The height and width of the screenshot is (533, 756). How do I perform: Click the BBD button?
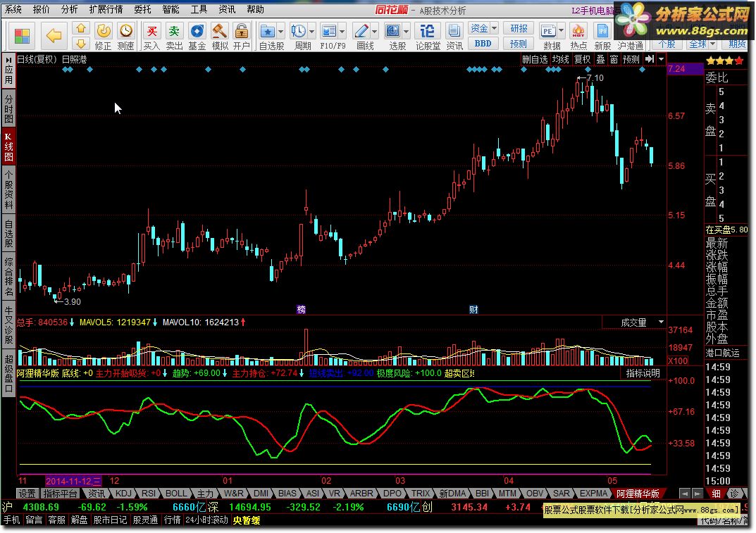click(483, 44)
